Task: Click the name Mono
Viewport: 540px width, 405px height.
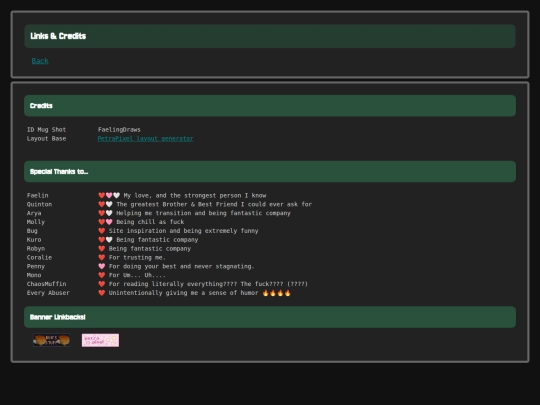Action: (x=34, y=275)
